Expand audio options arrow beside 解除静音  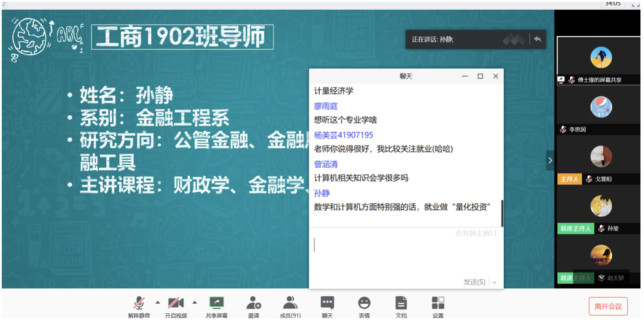157,302
